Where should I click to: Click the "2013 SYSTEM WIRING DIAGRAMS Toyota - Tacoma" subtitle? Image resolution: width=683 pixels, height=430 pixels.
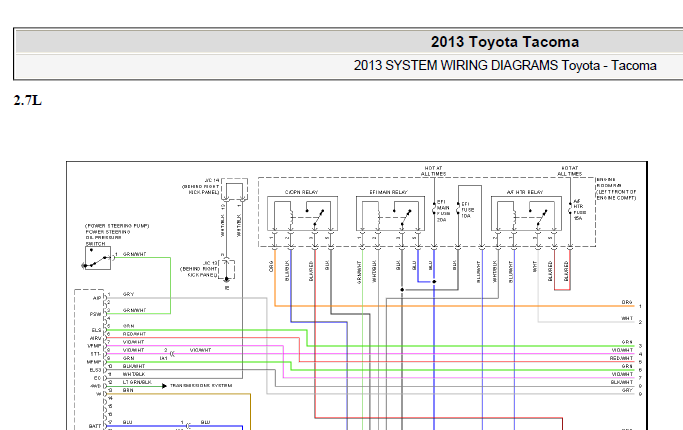505,65
